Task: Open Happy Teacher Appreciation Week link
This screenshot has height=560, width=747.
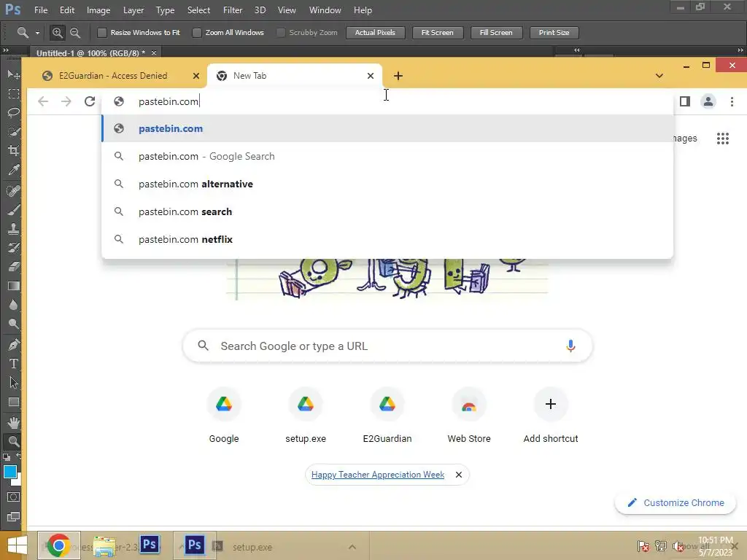Action: tap(377, 475)
